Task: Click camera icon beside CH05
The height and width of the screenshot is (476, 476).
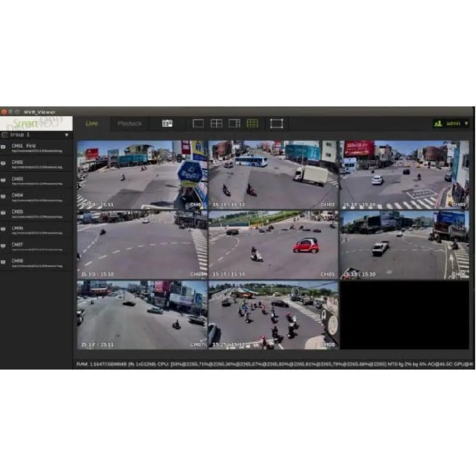Action: pyautogui.click(x=3, y=213)
